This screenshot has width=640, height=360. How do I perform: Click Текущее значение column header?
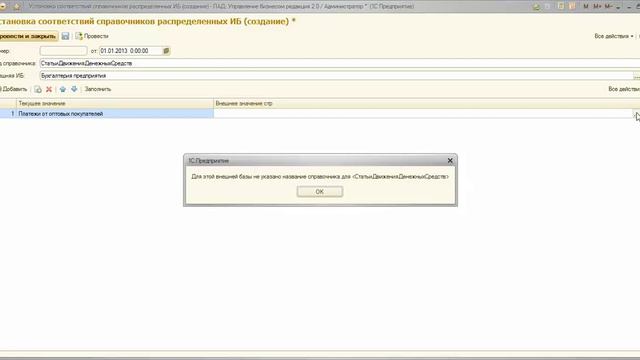[115, 104]
